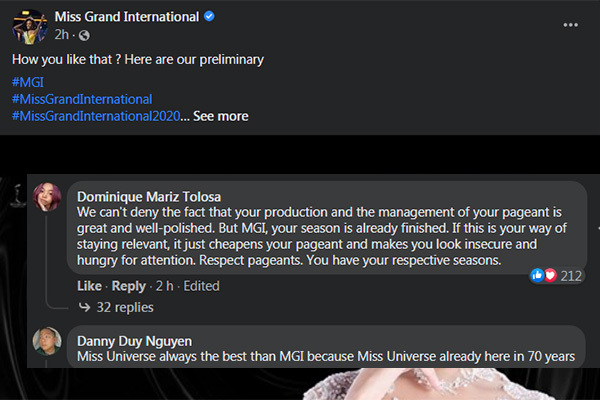Viewport: 600px width, 400px height.
Task: Click the red heart reaction icon
Action: click(550, 275)
